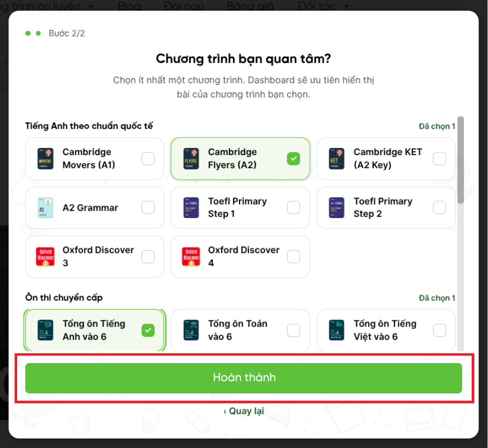Click the Toefl Primary Step 1 label text

(237, 207)
